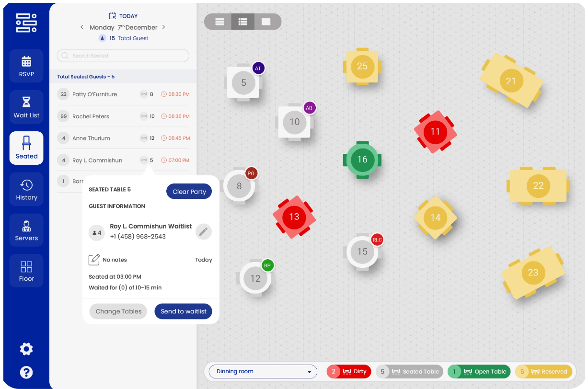Click the RP guest badge
This screenshot has height=389, width=588.
point(267,265)
